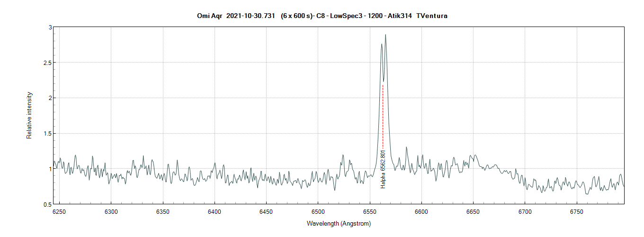This screenshot has height=237, width=644.
Task: Click the 6600 x-axis tick label
Action: pyautogui.click(x=421, y=212)
